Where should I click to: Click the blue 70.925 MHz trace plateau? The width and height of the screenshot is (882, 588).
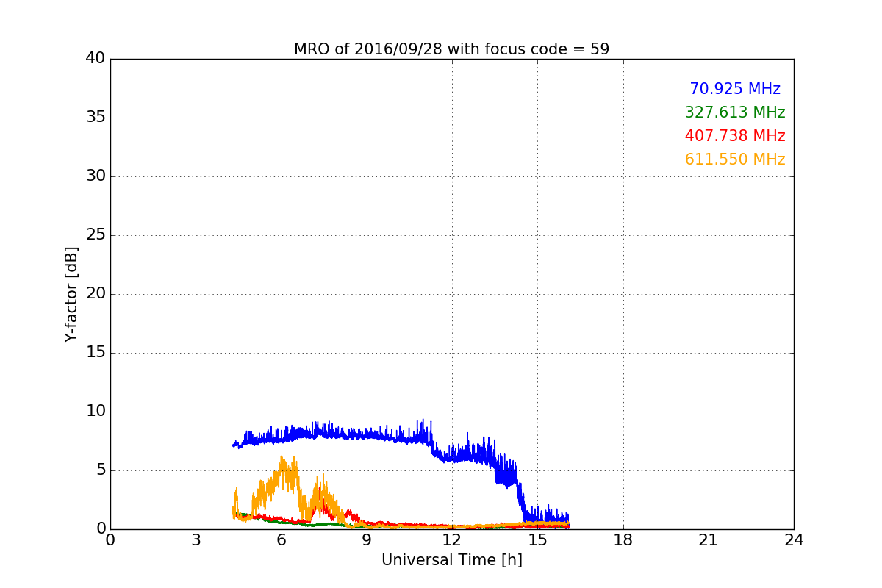click(331, 434)
